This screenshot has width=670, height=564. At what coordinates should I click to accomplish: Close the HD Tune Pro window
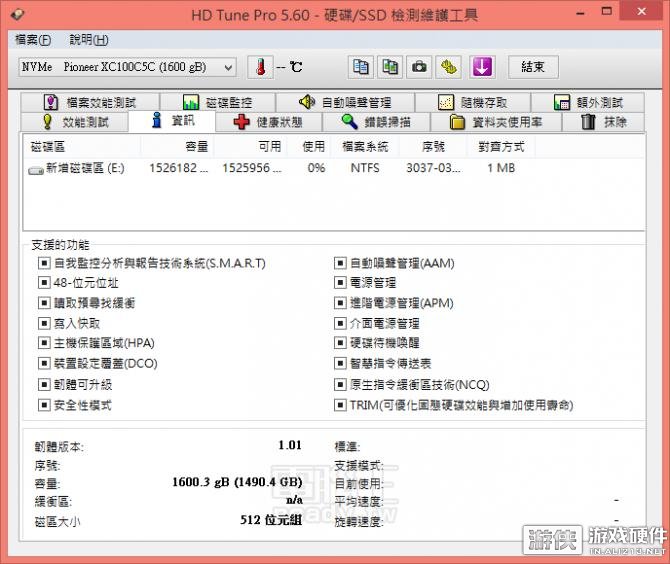point(642,12)
